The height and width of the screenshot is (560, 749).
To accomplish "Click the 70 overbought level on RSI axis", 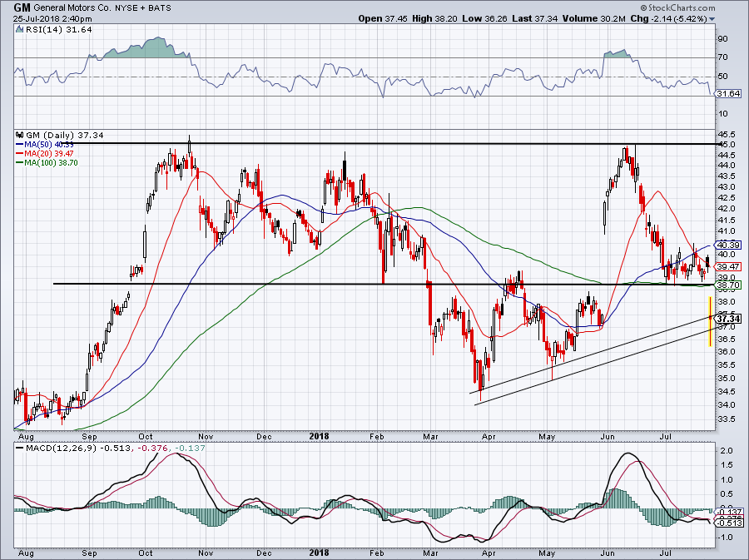I will [723, 57].
